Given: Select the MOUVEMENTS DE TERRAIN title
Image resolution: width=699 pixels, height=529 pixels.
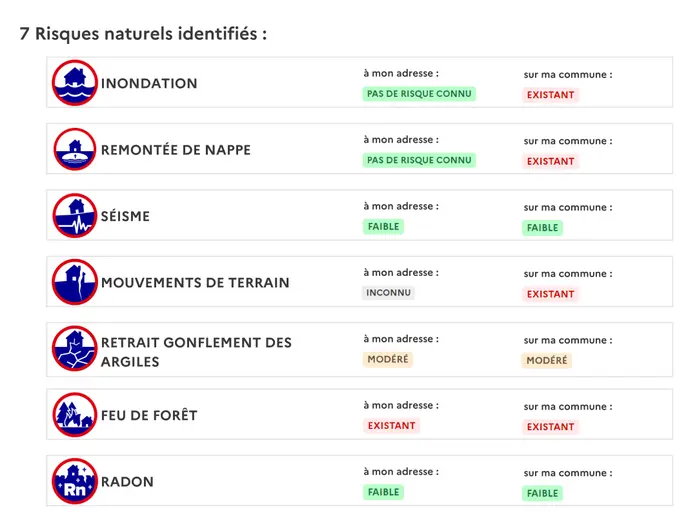Looking at the screenshot, I should [195, 283].
